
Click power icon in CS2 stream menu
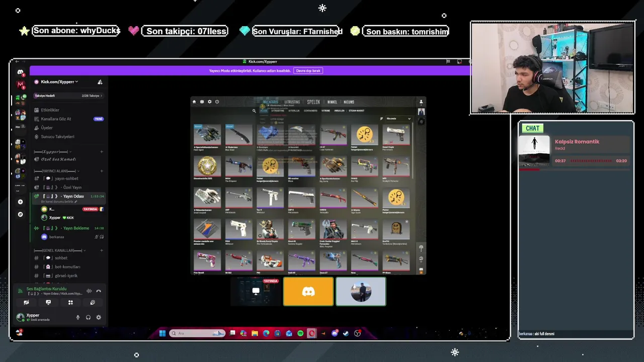(x=217, y=102)
